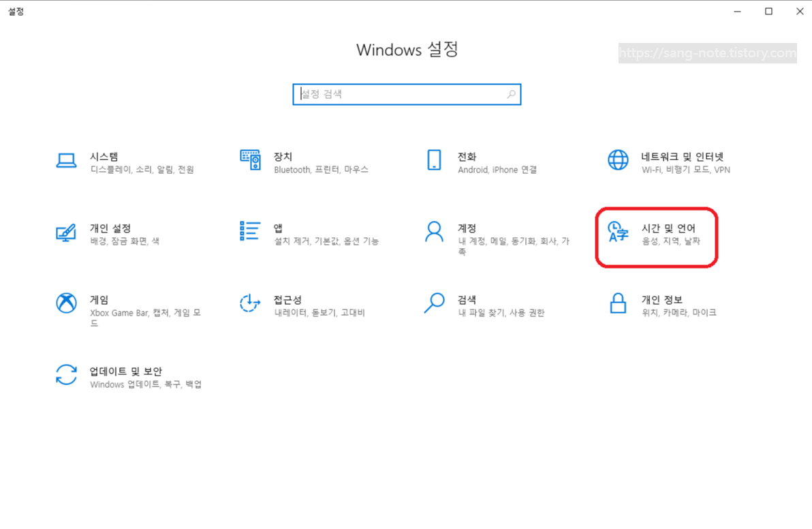
Task: Open the 개인 설정 paintbrush icon
Action: (x=66, y=232)
